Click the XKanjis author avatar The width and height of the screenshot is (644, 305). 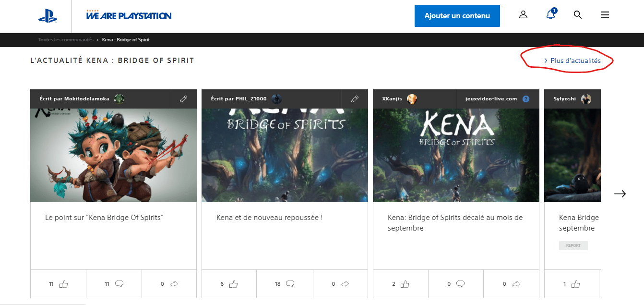(x=412, y=99)
